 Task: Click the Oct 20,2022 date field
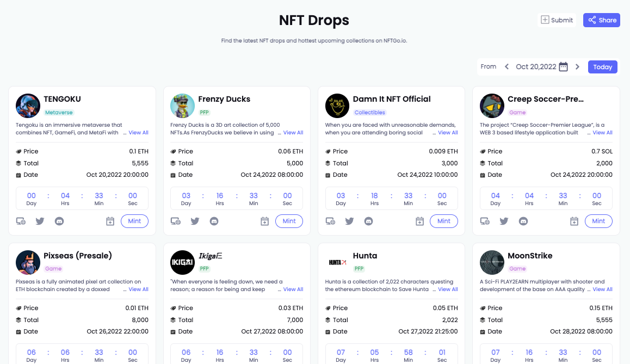536,67
